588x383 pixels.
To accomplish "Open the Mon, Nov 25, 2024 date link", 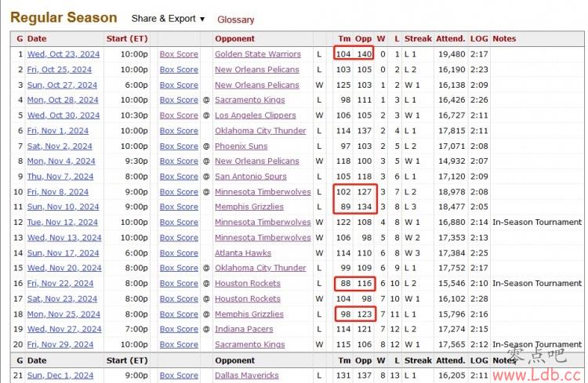I will 64,314.
